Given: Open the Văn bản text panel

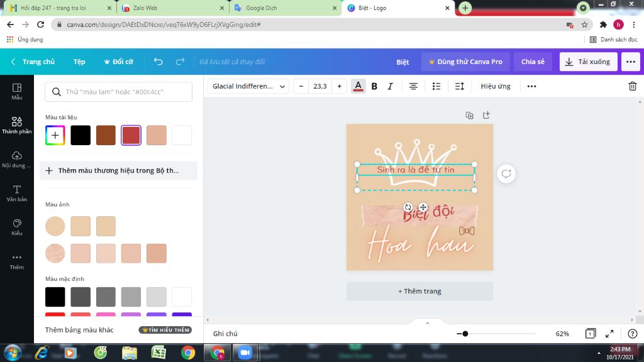Looking at the screenshot, I should (17, 194).
